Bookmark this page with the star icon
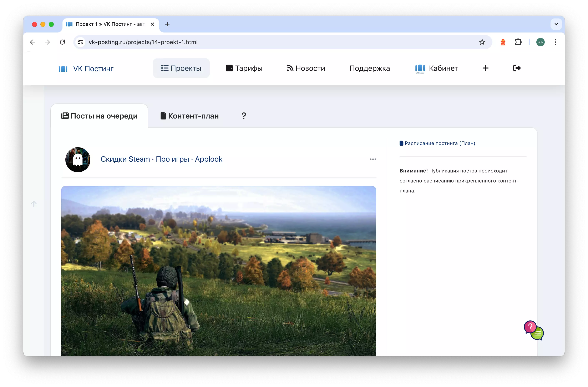The image size is (588, 387). tap(482, 42)
